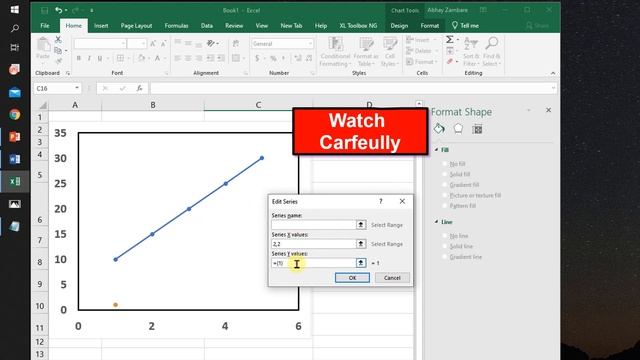Click the Format Painter brush icon

[x=58, y=61]
